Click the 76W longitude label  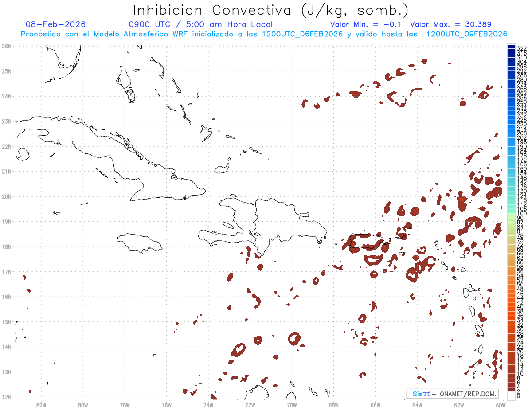[166, 405]
